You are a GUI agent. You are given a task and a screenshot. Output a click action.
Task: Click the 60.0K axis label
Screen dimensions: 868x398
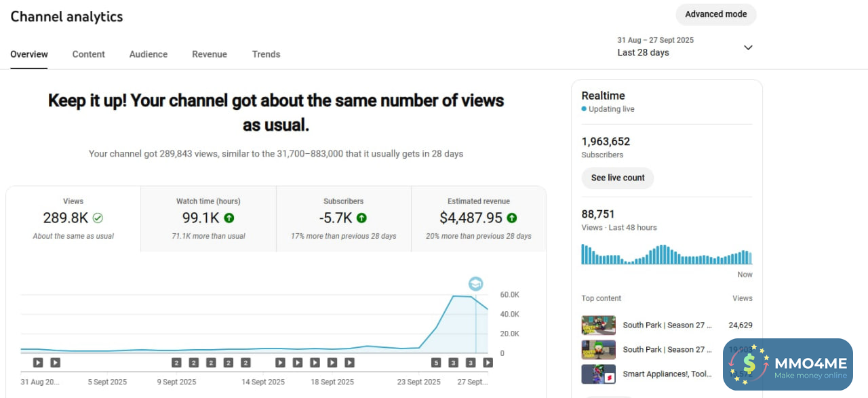tap(510, 295)
